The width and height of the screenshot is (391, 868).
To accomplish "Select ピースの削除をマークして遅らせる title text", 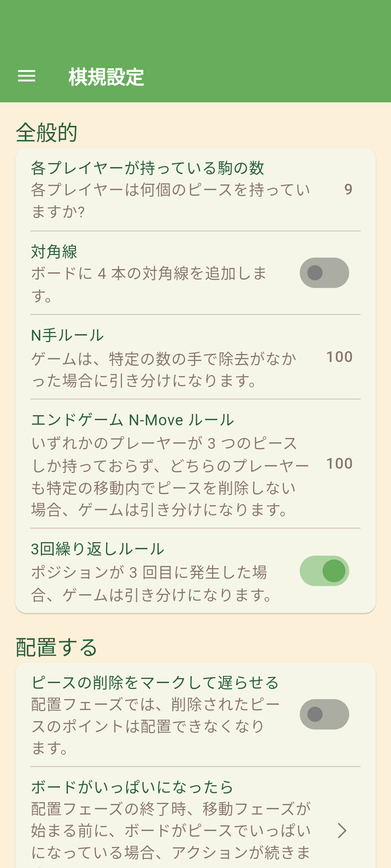I will click(155, 683).
